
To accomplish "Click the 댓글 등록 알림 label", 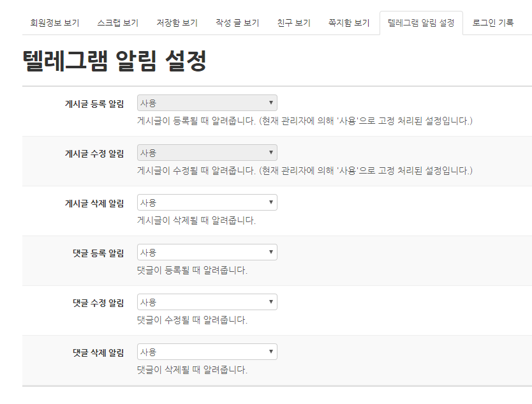I will point(98,253).
